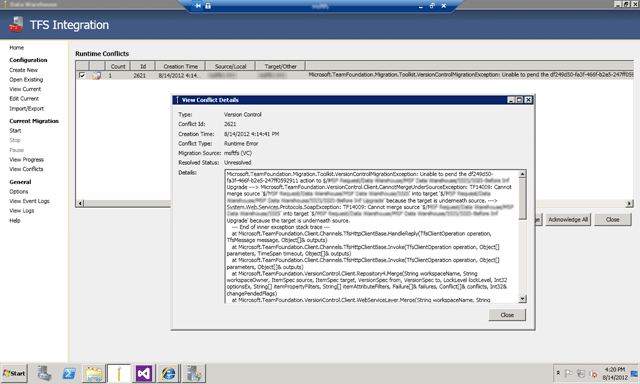Click the network tray icon

pos(581,373)
